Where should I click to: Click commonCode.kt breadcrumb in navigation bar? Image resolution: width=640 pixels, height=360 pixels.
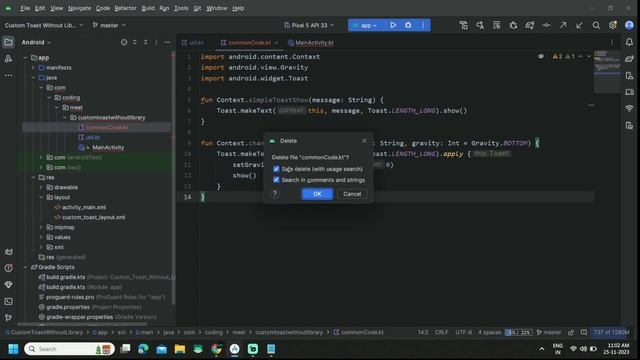pyautogui.click(x=359, y=332)
